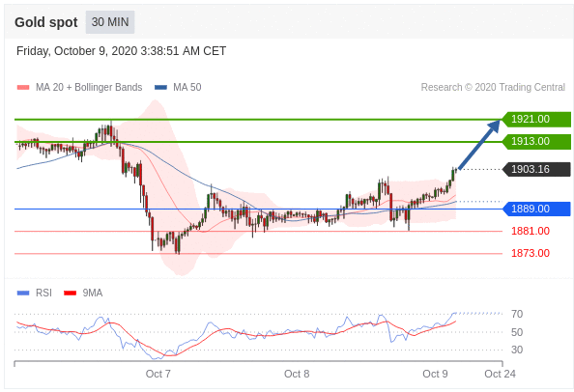Click the Oct 24 date axis label
This screenshot has width=574, height=392.
(500, 374)
